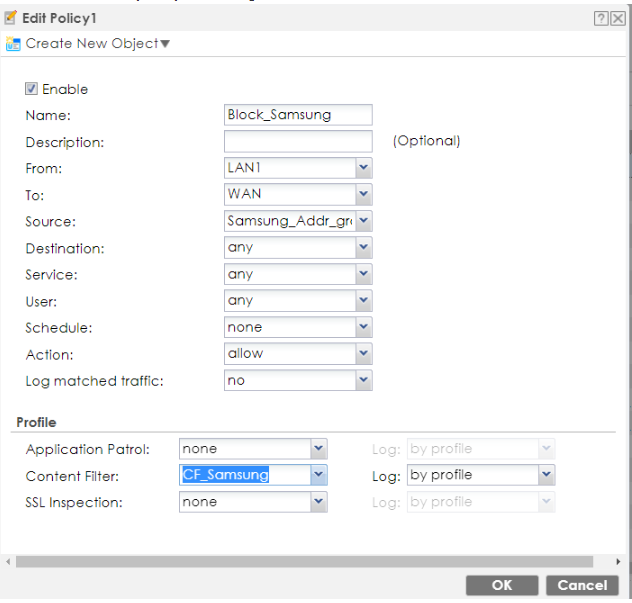
Task: Open the Create New Object menu
Action: click(x=97, y=44)
